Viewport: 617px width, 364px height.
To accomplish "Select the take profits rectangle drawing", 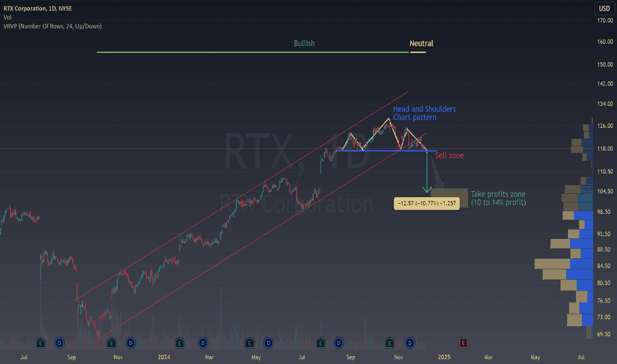I will pos(450,198).
